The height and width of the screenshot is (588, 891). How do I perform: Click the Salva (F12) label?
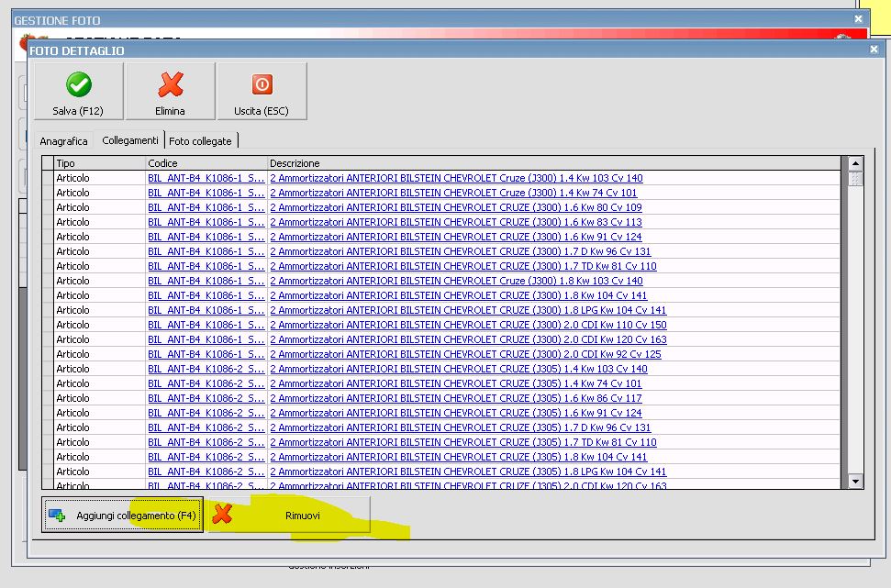click(x=78, y=111)
